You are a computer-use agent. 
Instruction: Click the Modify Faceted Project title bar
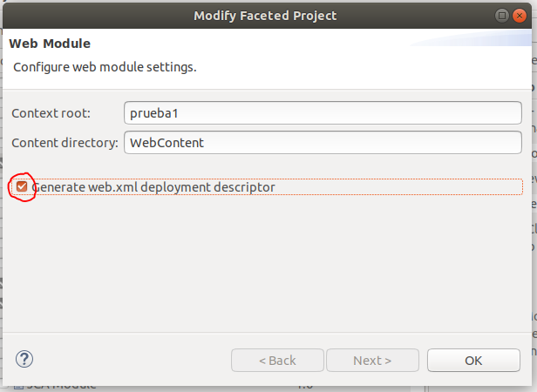click(x=265, y=16)
